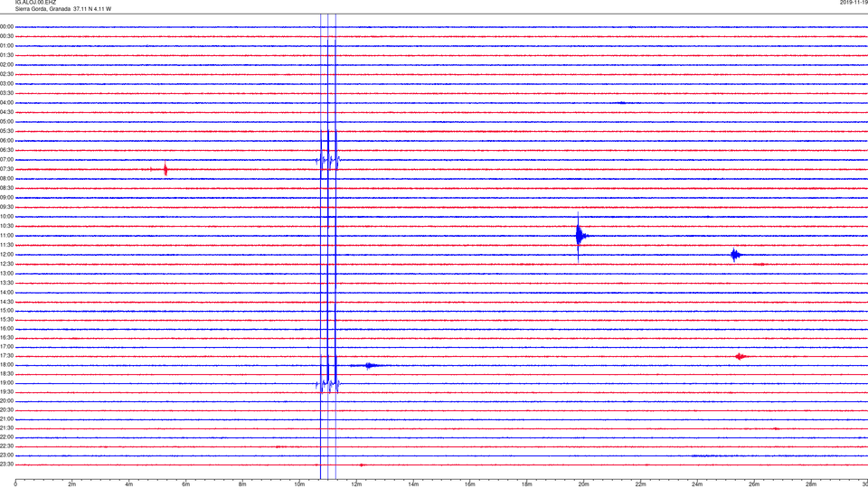Click the blue elongated event on 18:00 trace
This screenshot has width=868, height=488.
point(369,365)
